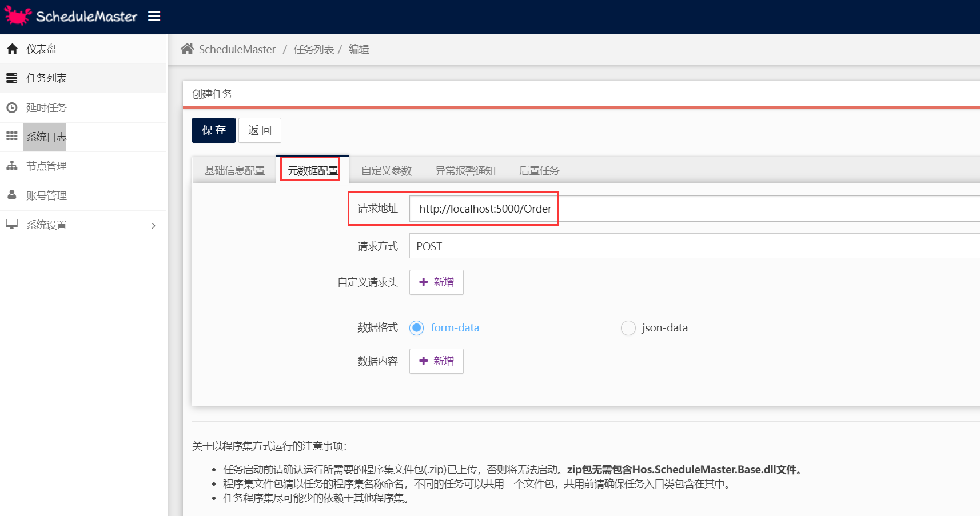
Task: Open the 请求方式 POST dropdown
Action: click(695, 246)
